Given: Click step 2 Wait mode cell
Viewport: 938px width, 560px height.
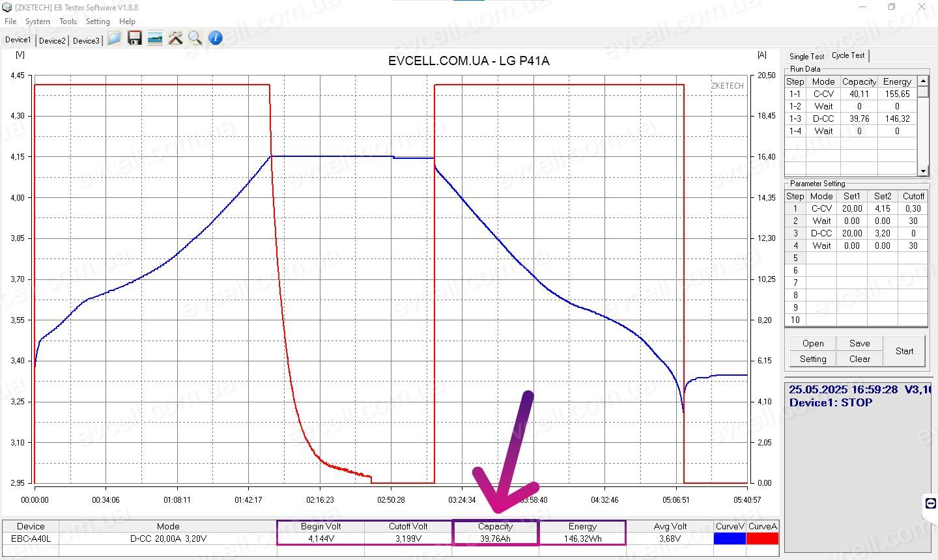Looking at the screenshot, I should [x=821, y=221].
